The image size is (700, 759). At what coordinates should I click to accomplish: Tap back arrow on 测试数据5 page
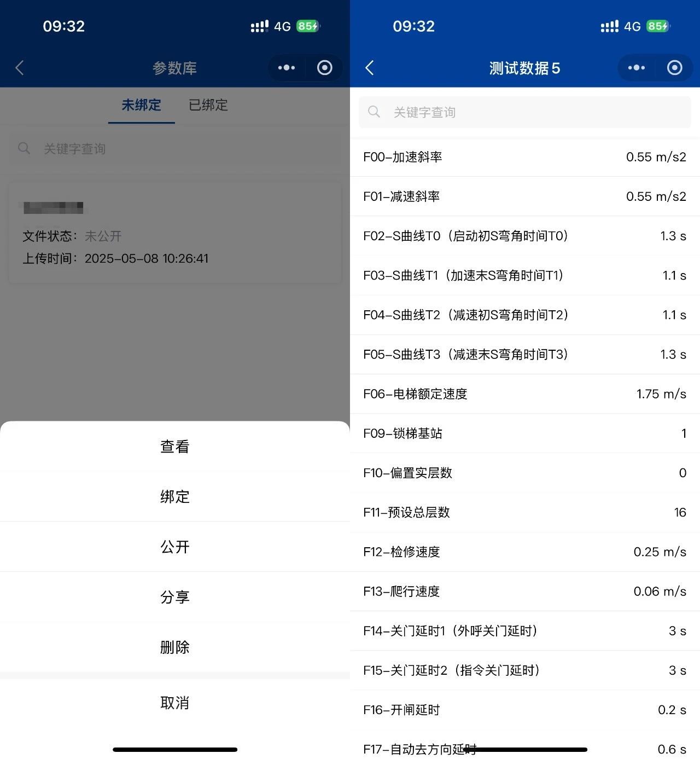(370, 68)
